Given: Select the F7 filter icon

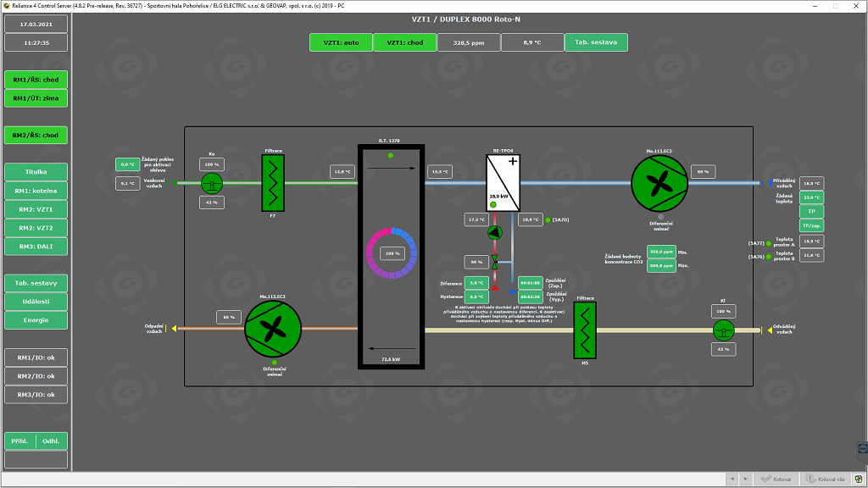Looking at the screenshot, I should click(274, 182).
